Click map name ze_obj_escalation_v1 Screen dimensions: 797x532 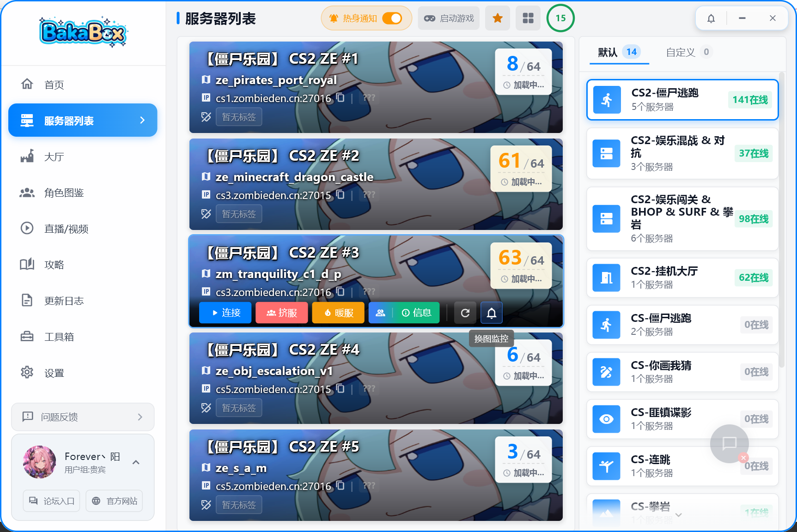(274, 371)
